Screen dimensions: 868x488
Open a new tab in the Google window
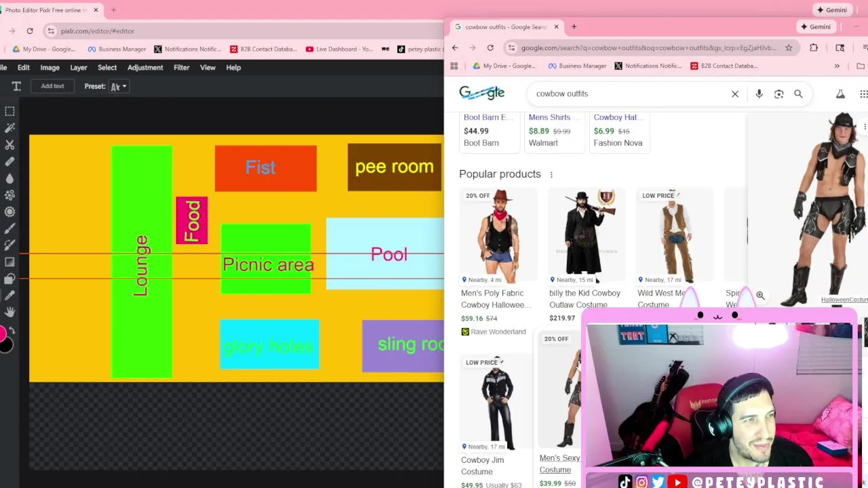click(574, 26)
